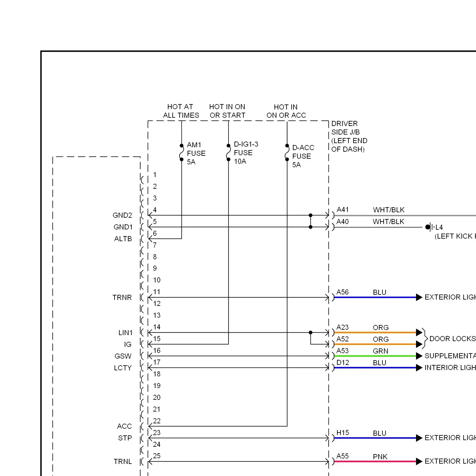Click the D-ACC FUSE 5A text
This screenshot has height=476, width=476.
pyautogui.click(x=303, y=156)
